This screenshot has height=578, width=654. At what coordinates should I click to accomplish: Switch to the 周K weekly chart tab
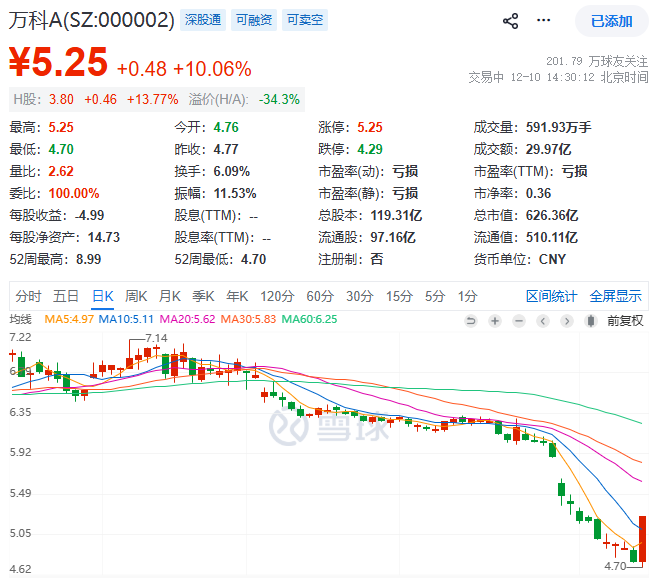click(136, 296)
